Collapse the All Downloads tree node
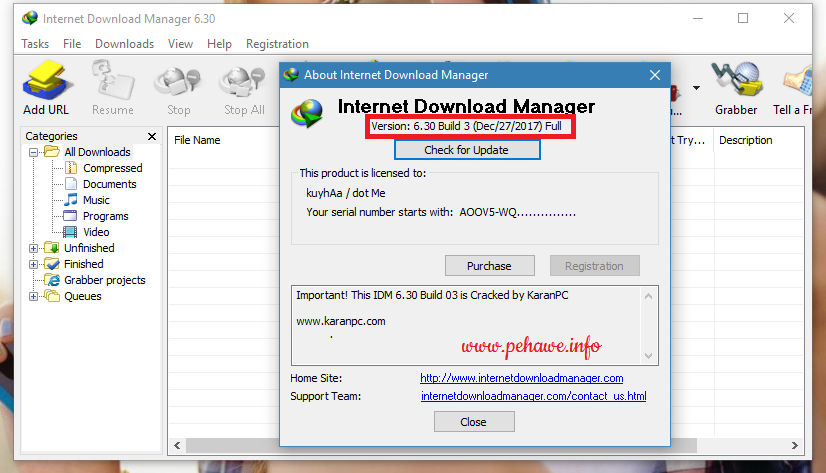826x473 pixels. 33,152
